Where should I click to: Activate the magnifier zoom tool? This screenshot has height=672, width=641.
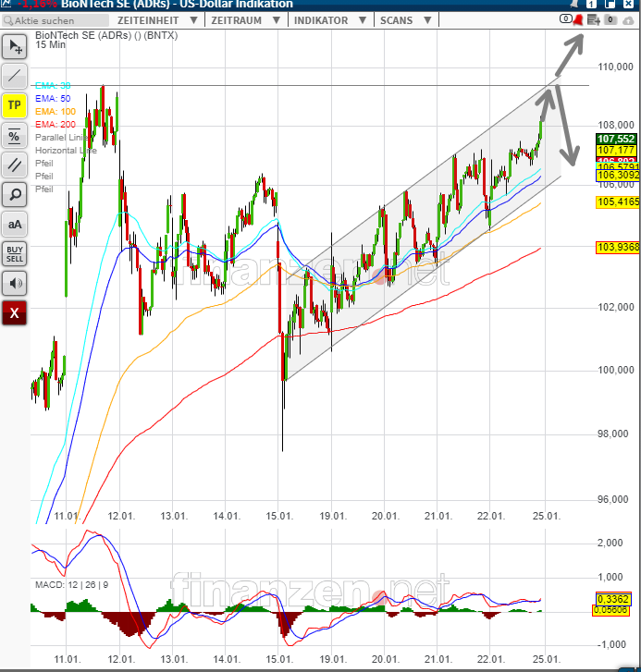pos(15,194)
